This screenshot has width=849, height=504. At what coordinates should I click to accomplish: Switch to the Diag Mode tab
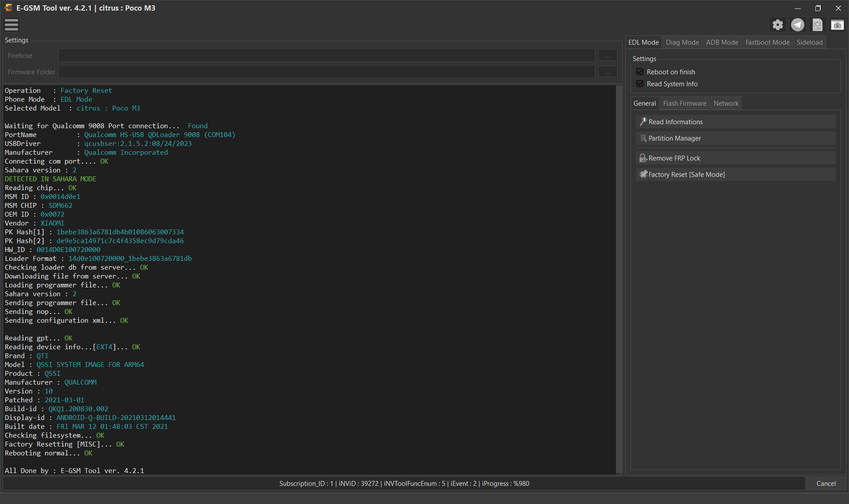[682, 42]
